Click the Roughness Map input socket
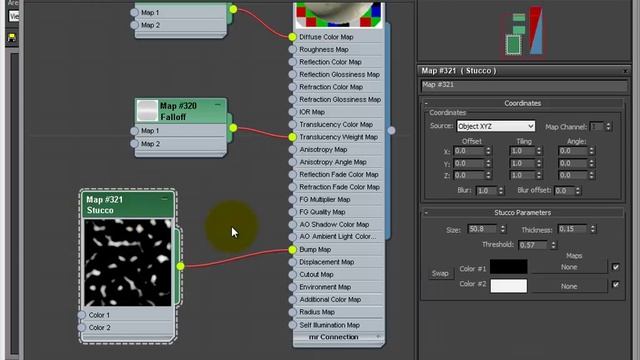 click(292, 49)
